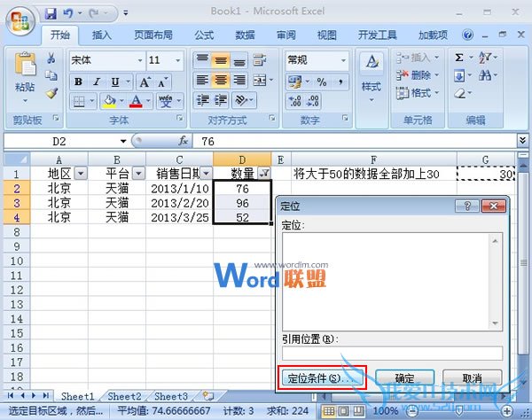This screenshot has width=532, height=420.
Task: Switch to the 审阅 ribbon tab
Action: (286, 35)
